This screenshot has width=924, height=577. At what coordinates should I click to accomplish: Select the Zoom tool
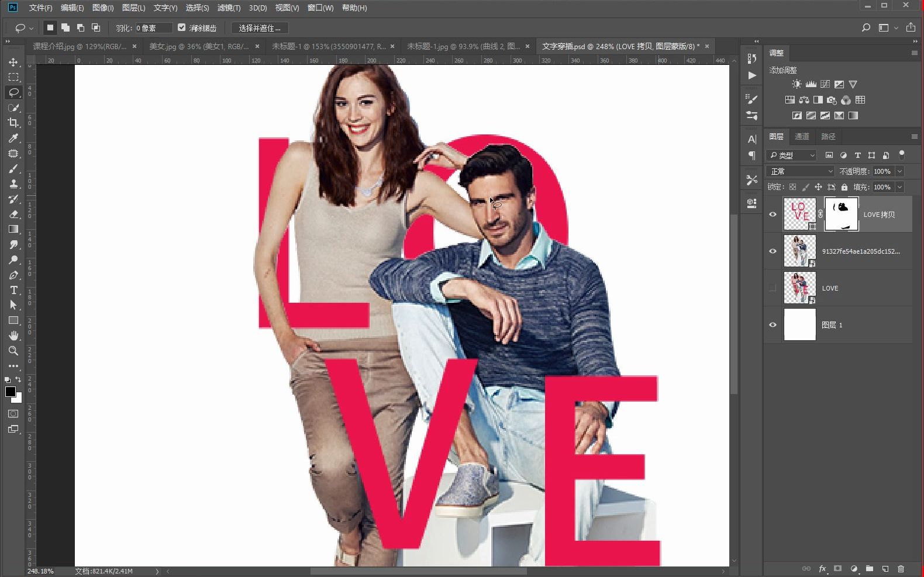13,351
